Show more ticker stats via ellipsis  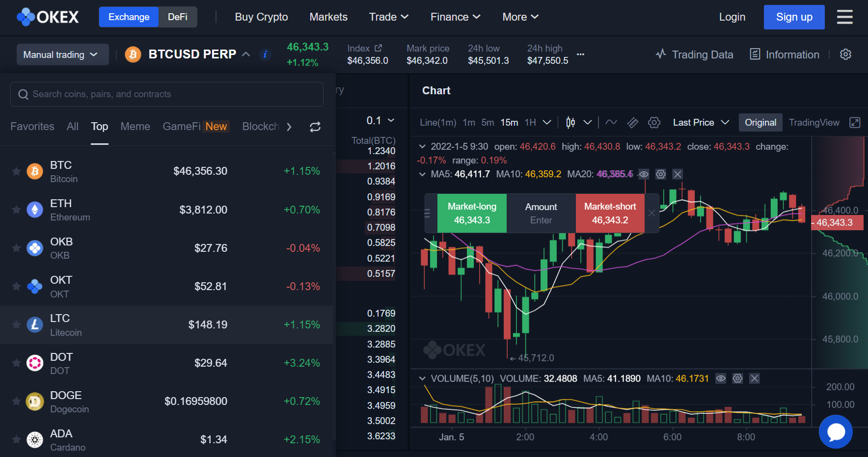coord(580,54)
